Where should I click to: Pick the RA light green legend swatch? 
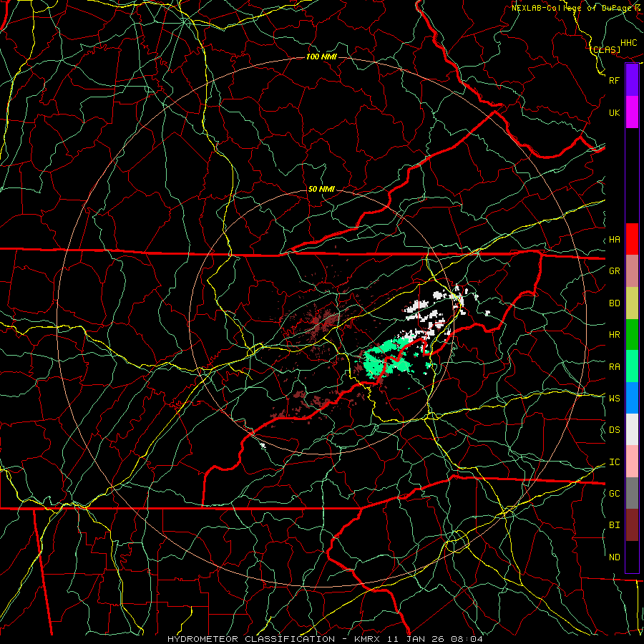(x=632, y=366)
